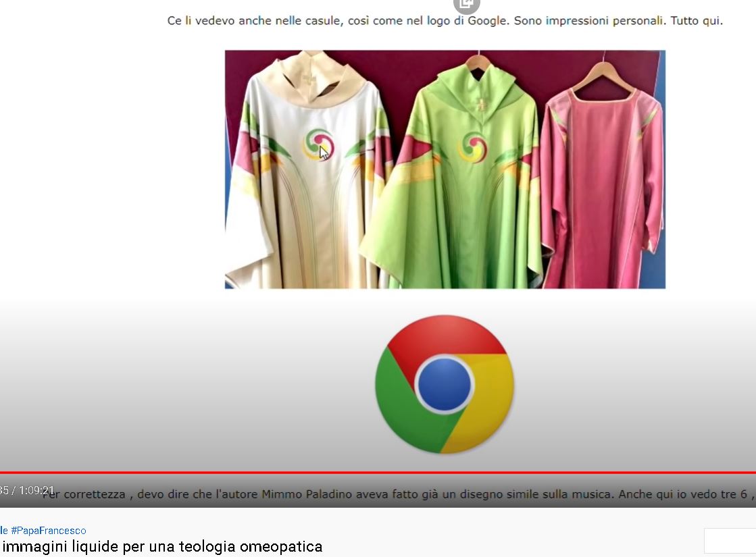Click the photo of the three chasubles

(x=445, y=169)
